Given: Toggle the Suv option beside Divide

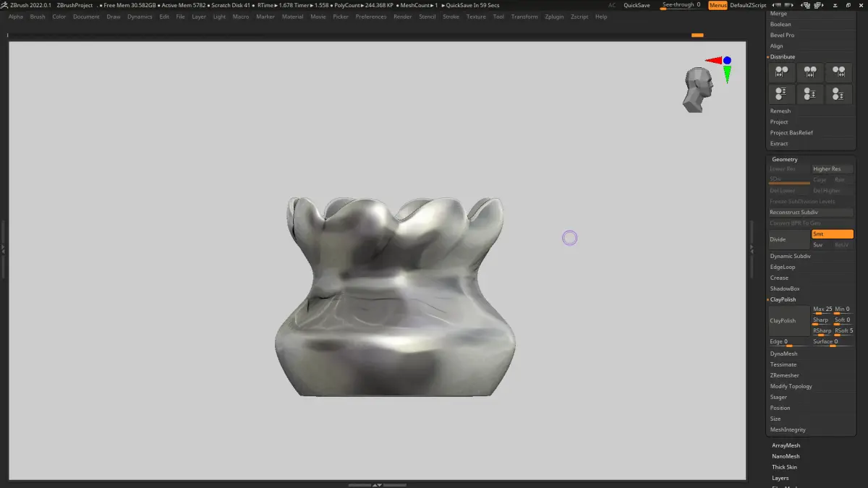Looking at the screenshot, I should tap(822, 245).
